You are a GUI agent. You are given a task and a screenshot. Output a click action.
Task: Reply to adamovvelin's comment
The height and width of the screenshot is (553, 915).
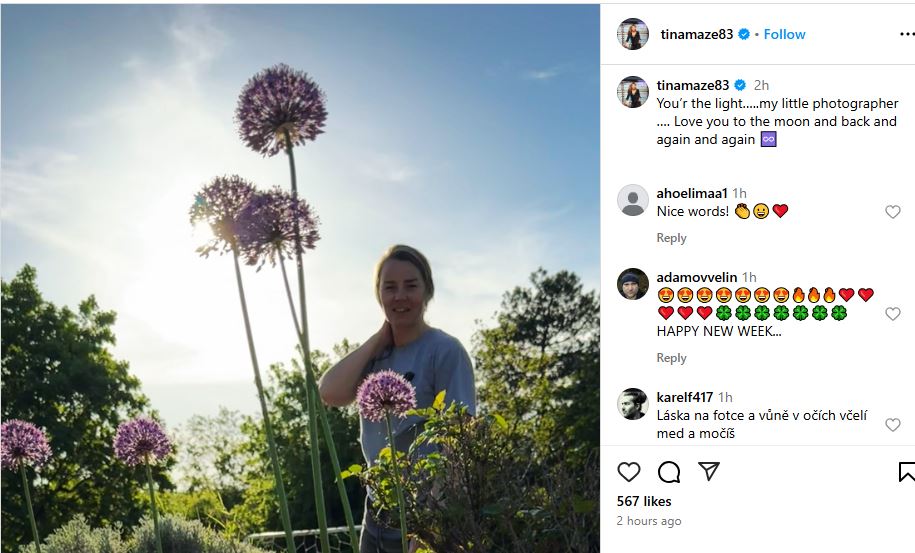[x=671, y=358]
